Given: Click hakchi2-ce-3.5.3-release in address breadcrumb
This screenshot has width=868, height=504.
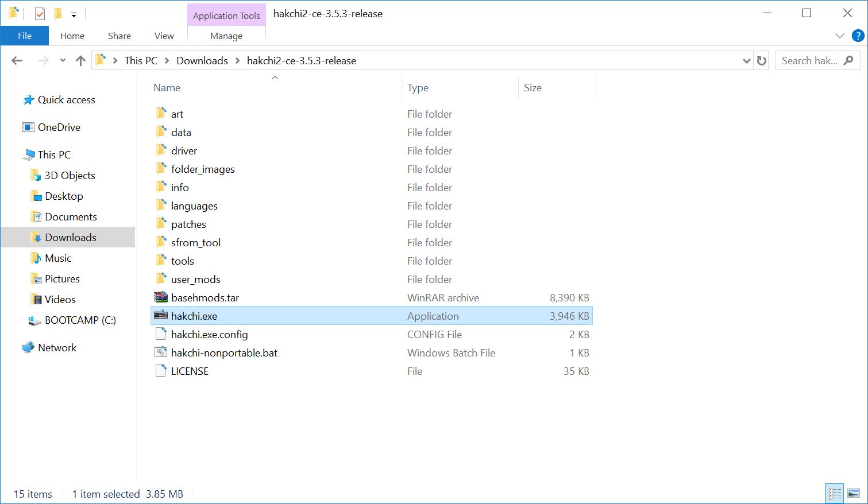Looking at the screenshot, I should [x=302, y=61].
